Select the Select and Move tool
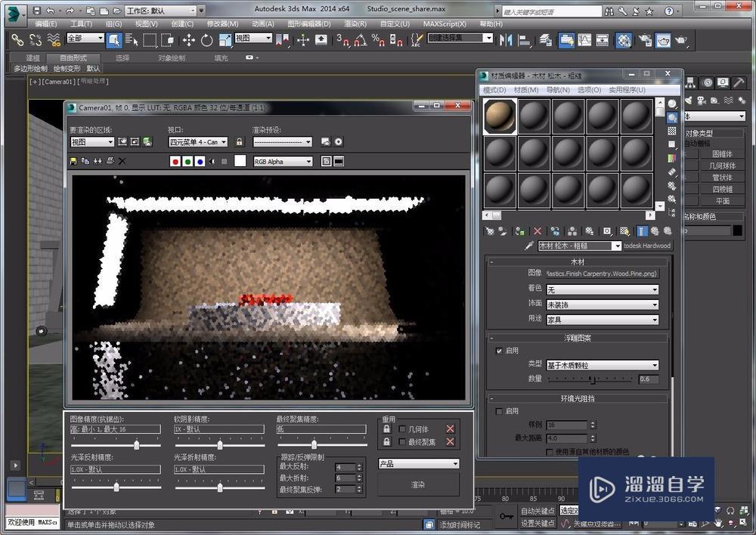The width and height of the screenshot is (756, 535). (x=188, y=40)
